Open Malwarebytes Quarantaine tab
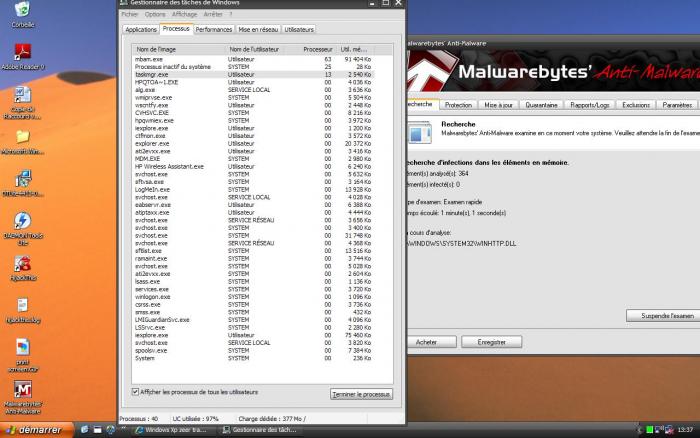 541,105
